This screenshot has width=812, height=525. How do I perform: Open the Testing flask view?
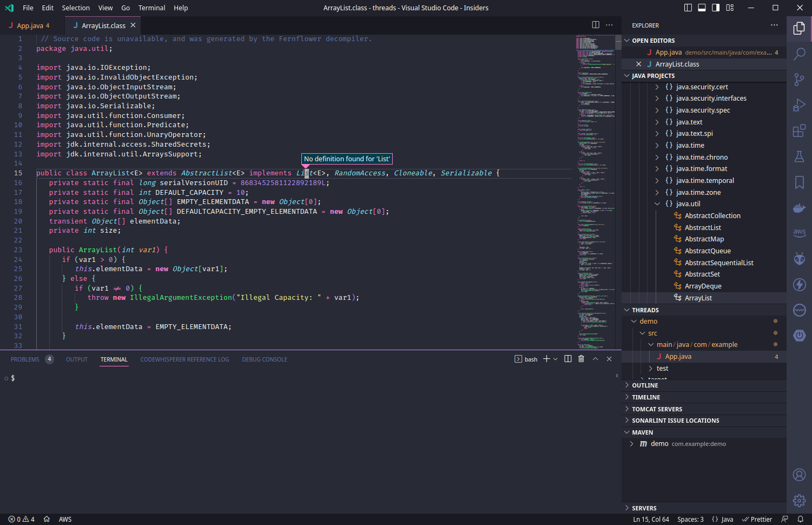[799, 156]
